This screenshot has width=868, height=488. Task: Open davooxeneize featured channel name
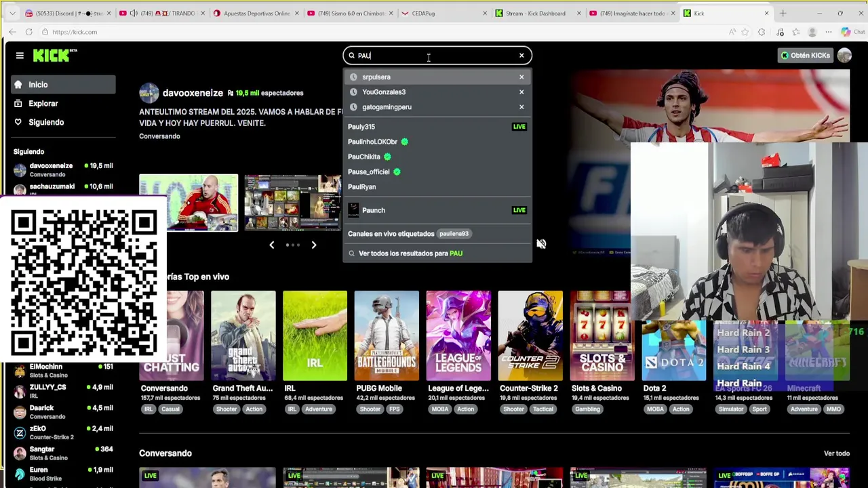[193, 93]
